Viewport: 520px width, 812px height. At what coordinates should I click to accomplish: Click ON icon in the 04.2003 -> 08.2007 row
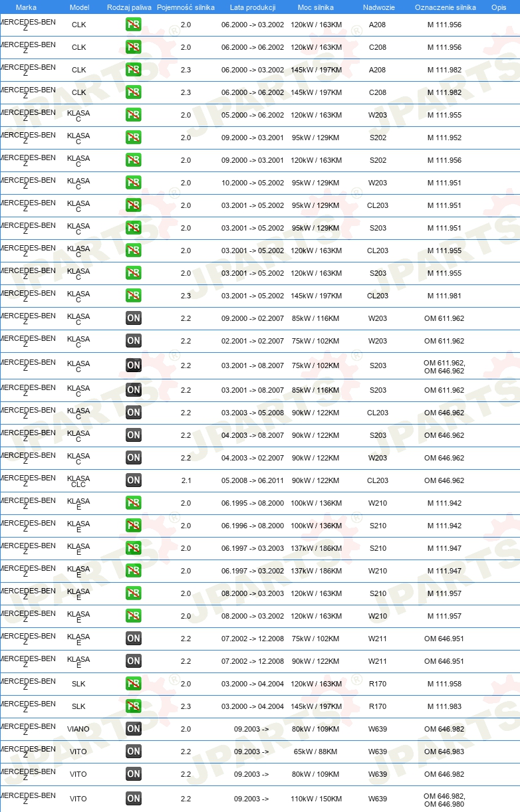[134, 435]
